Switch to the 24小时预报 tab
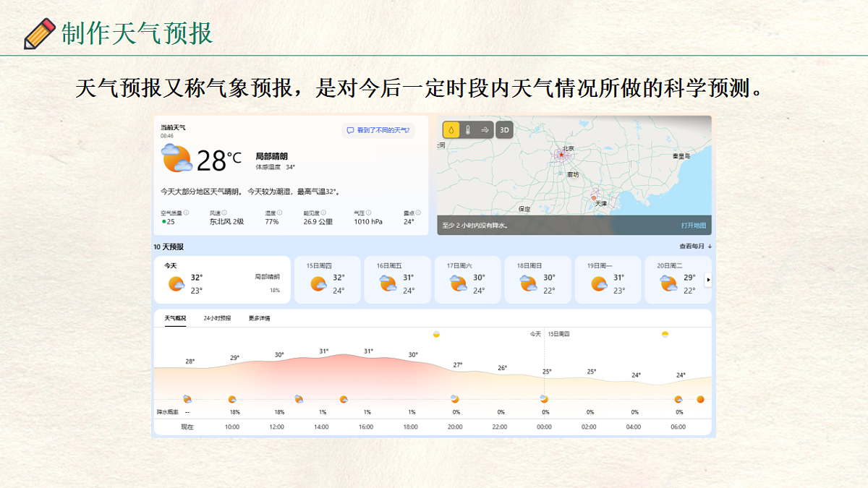Image resolution: width=868 pixels, height=488 pixels. pos(217,318)
